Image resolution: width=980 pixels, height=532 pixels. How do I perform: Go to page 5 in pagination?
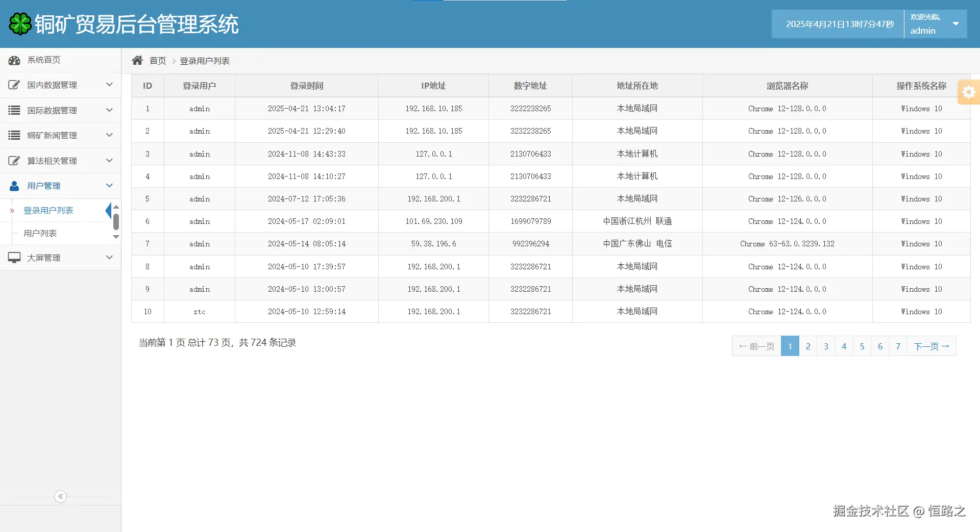pos(862,346)
